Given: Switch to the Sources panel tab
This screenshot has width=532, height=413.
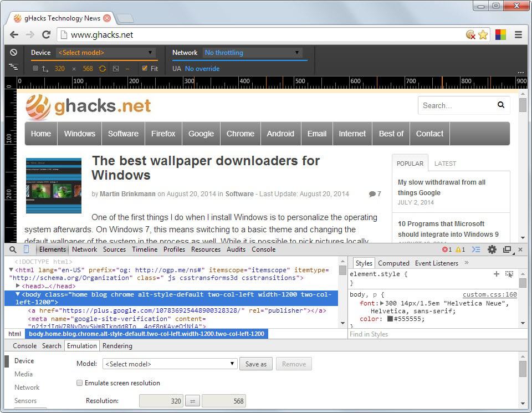Looking at the screenshot, I should click(114, 249).
